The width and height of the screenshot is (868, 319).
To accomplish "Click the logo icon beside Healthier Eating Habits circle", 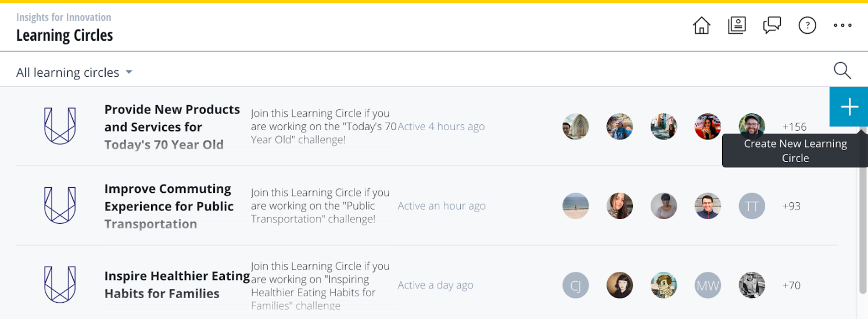I will (x=60, y=285).
